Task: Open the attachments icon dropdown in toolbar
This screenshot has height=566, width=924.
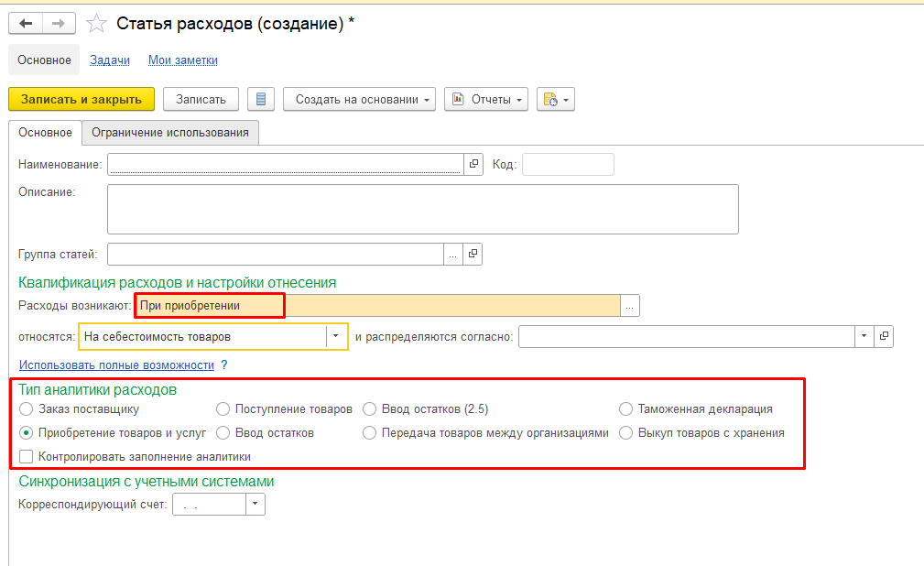Action: [556, 99]
